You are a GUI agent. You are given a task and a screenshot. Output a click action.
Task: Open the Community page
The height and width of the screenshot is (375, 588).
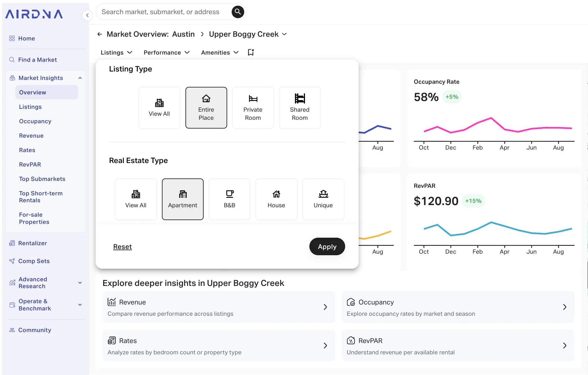35,330
